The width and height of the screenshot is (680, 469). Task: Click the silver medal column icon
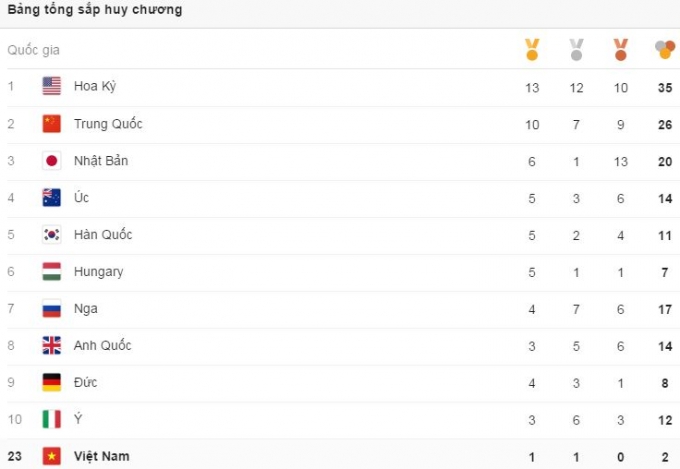tap(576, 49)
